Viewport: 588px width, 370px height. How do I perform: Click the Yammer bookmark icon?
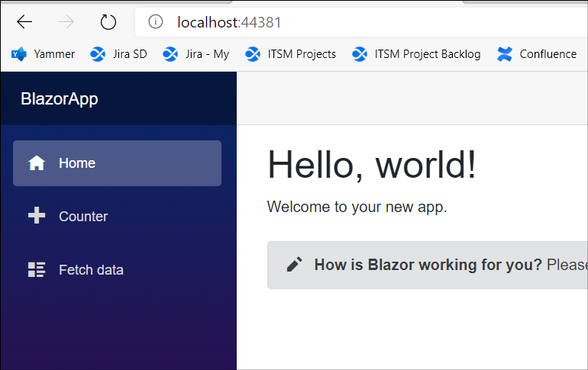[x=19, y=54]
